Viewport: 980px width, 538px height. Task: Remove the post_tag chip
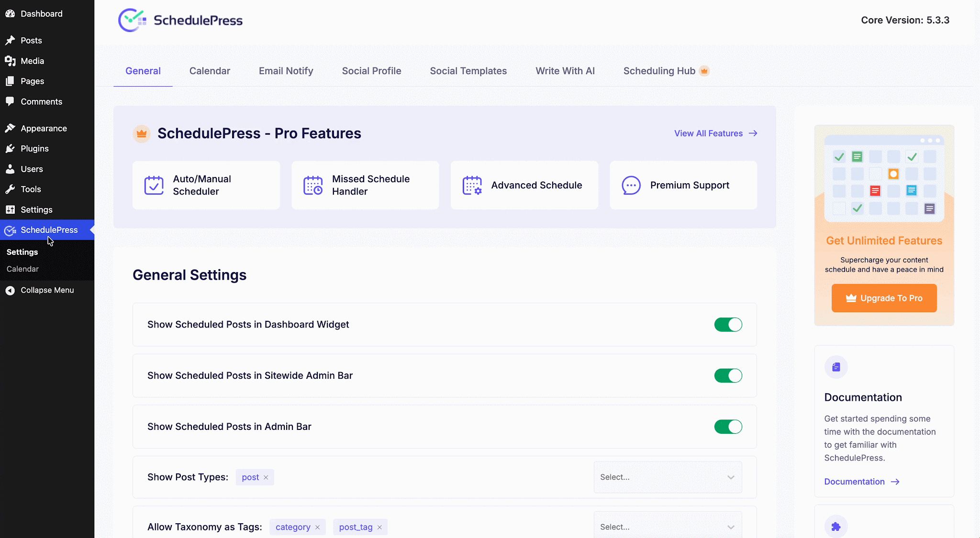point(379,527)
